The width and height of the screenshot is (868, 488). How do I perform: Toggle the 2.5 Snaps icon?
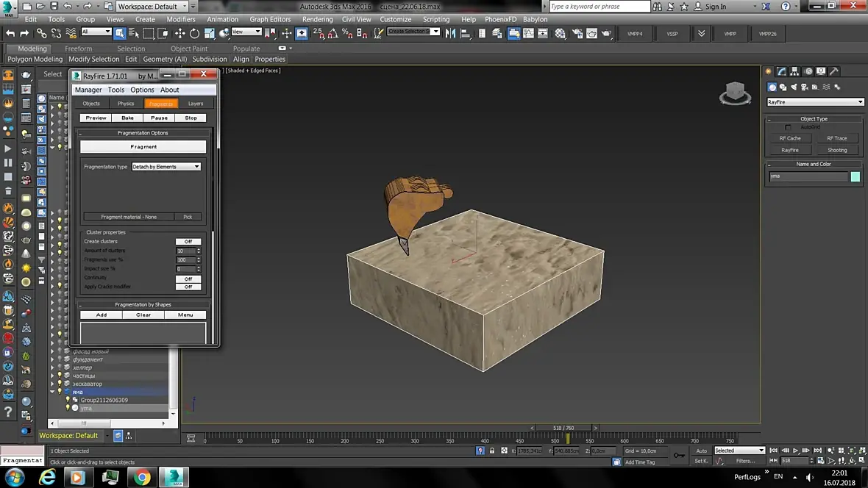pyautogui.click(x=319, y=34)
